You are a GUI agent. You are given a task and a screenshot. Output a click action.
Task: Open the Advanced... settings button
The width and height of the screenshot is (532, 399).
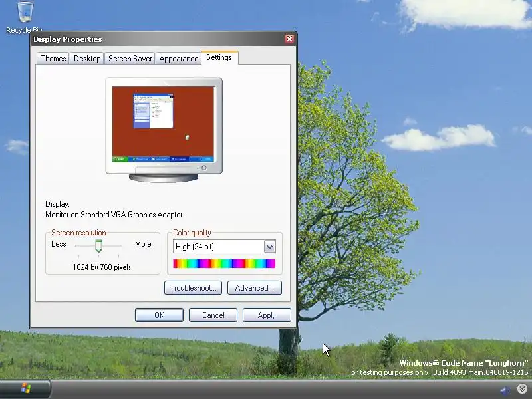point(255,288)
